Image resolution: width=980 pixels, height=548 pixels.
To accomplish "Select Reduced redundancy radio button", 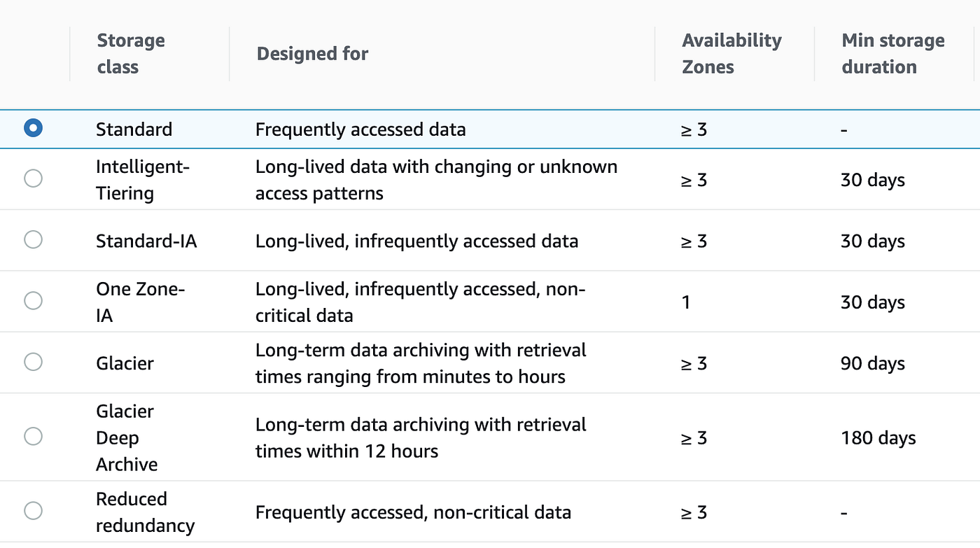I will point(33,511).
